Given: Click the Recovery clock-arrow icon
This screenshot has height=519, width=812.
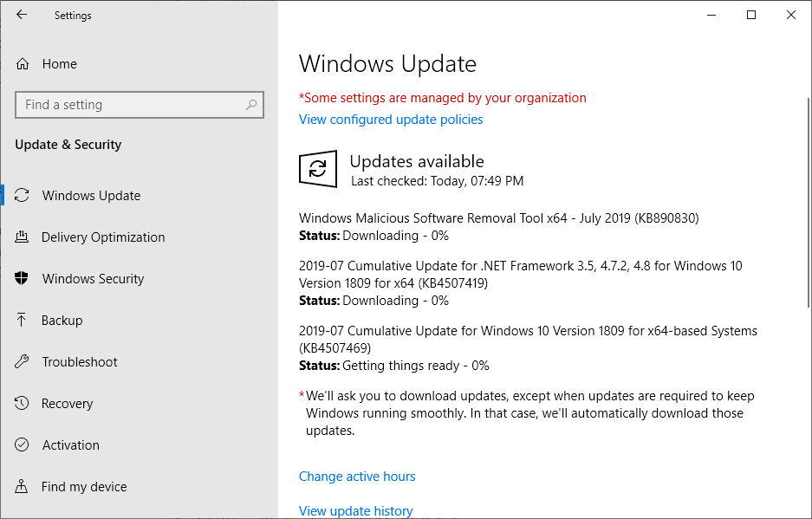Looking at the screenshot, I should [22, 403].
